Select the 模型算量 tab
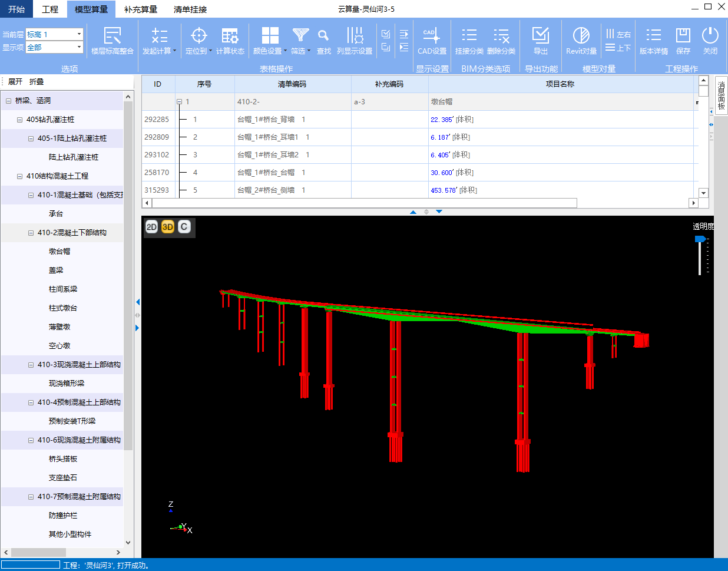This screenshot has height=571, width=728. (91, 9)
